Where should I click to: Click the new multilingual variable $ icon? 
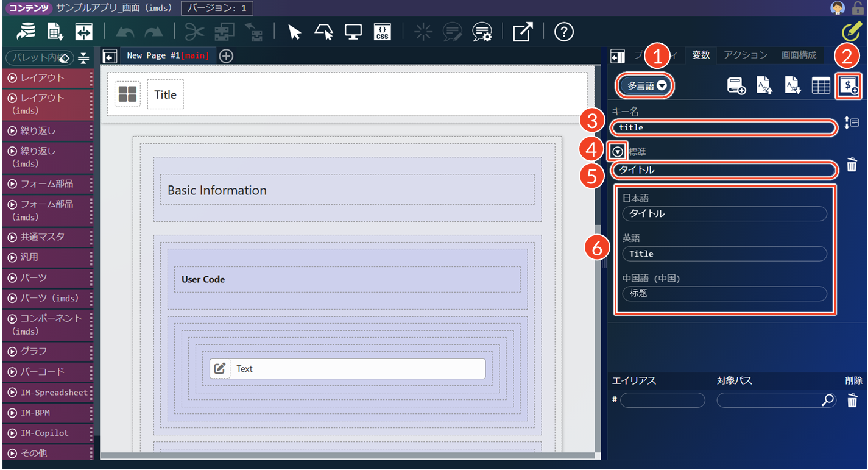point(849,86)
